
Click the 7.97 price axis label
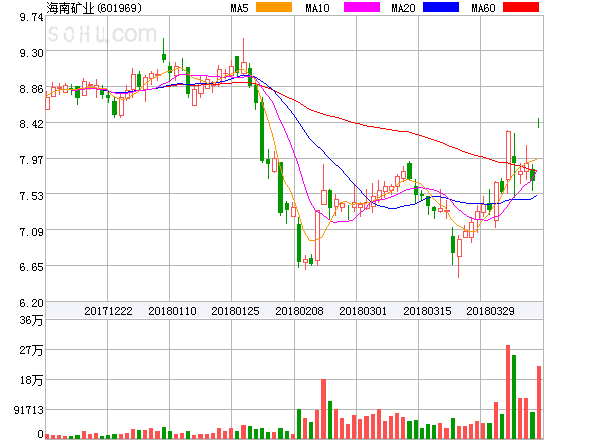(x=31, y=160)
